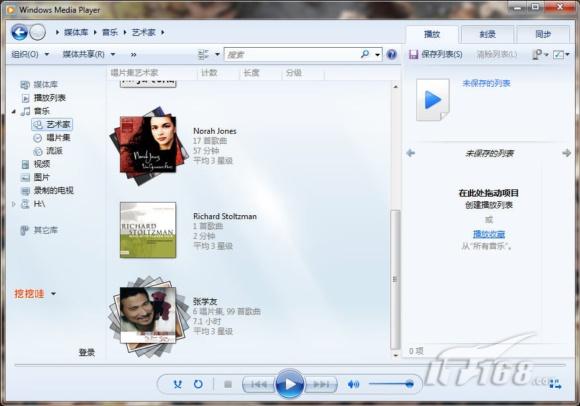The height and width of the screenshot is (406, 580).
Task: Open the 组织(O) dropdown menu
Action: click(30, 54)
